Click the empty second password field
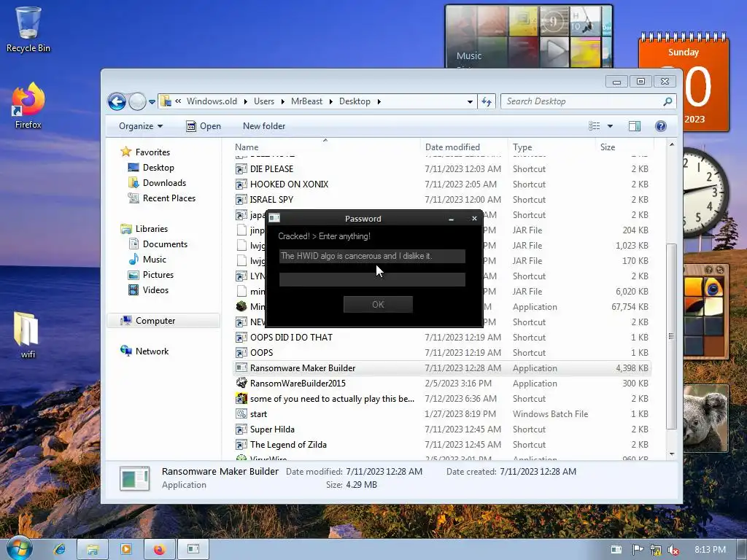 click(372, 279)
